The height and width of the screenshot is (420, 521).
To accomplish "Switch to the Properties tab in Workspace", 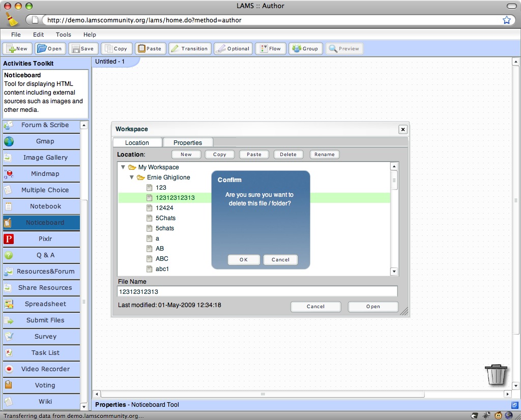I will coord(187,143).
